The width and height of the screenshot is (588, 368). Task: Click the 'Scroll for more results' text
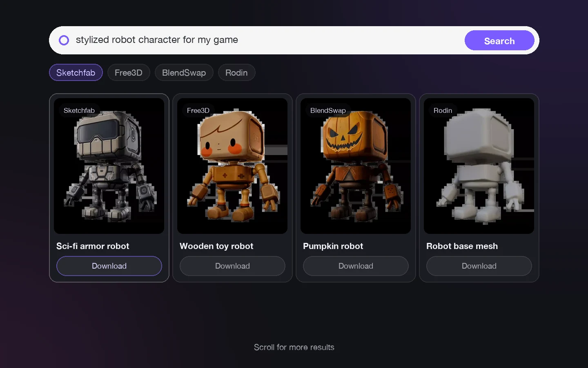[x=294, y=347]
